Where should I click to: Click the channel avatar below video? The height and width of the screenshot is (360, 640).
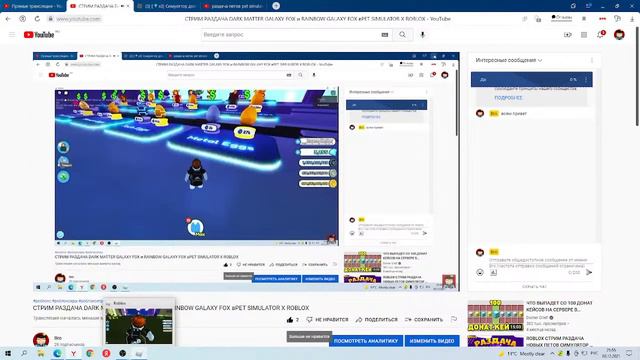(x=41, y=340)
